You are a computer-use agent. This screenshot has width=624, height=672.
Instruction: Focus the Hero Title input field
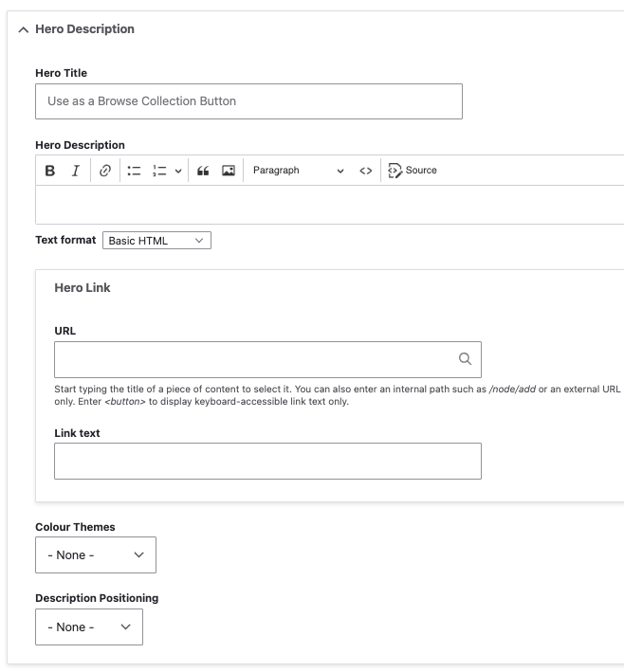click(x=248, y=101)
